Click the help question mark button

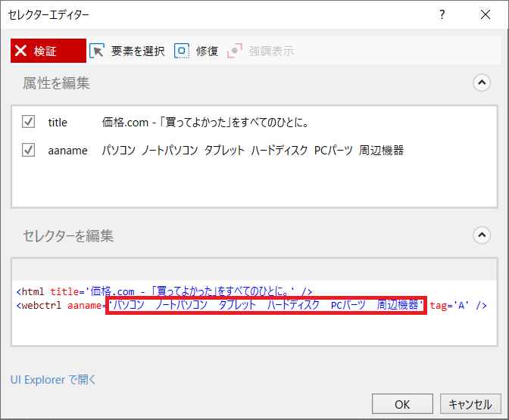[442, 14]
